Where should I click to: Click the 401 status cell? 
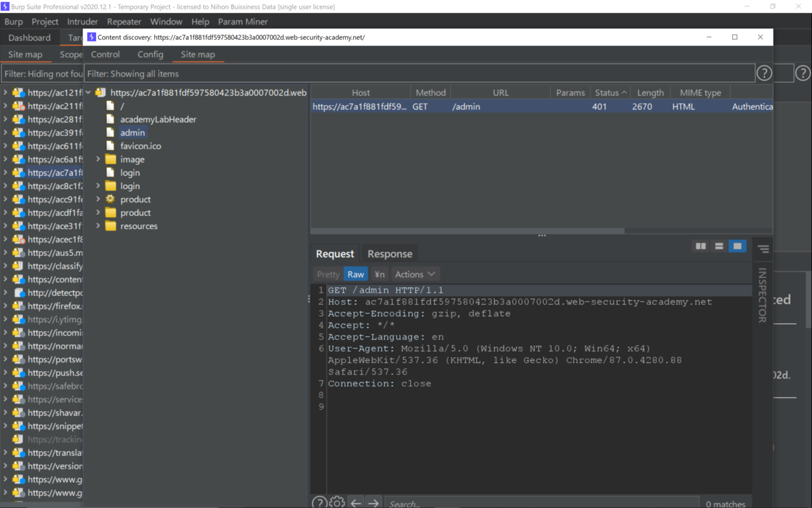(610, 106)
